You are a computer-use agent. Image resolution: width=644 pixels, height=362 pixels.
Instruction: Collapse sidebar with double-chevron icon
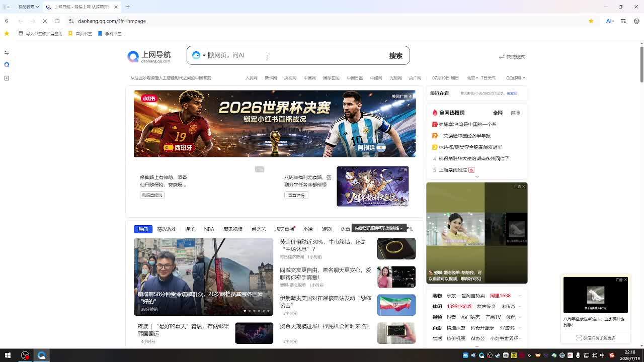7,21
